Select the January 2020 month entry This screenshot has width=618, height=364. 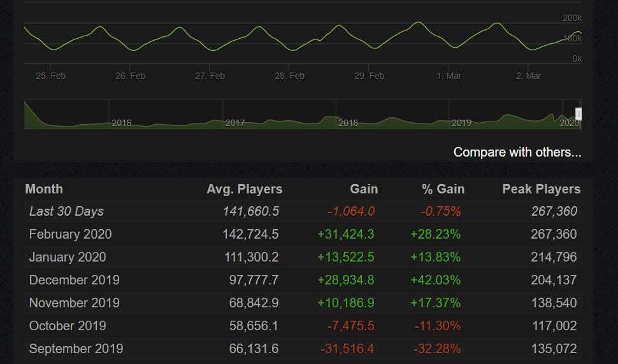coord(68,257)
